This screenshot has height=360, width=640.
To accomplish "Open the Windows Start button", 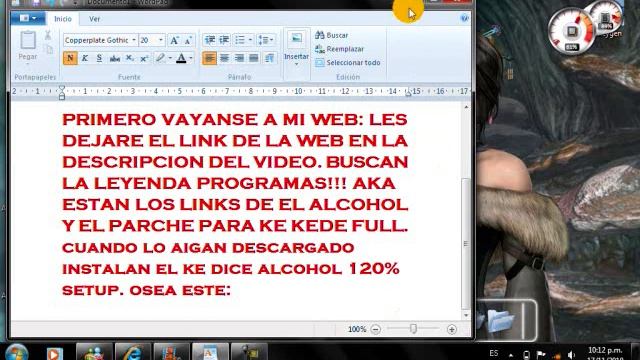I will 17,352.
